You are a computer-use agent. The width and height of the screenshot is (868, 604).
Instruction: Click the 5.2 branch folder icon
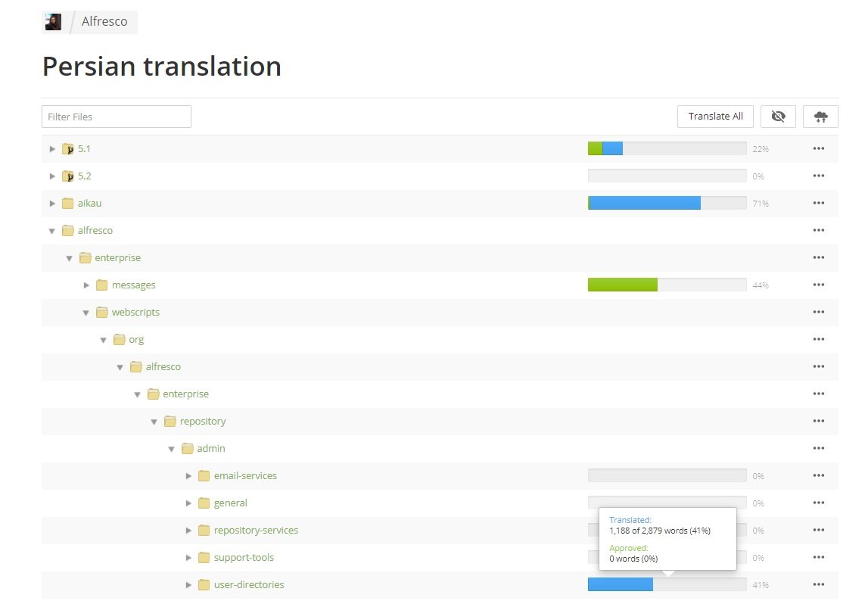point(68,176)
